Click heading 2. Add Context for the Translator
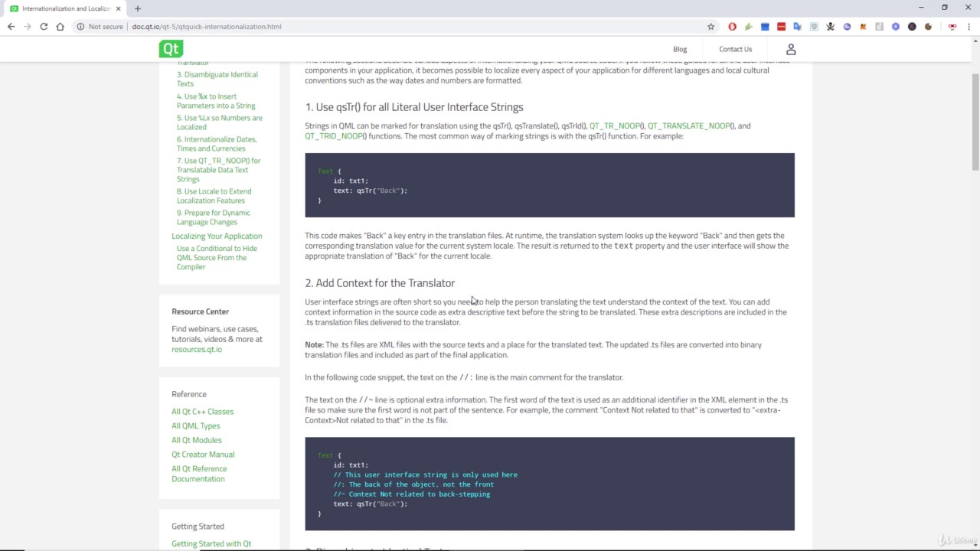The width and height of the screenshot is (980, 551). 380,283
